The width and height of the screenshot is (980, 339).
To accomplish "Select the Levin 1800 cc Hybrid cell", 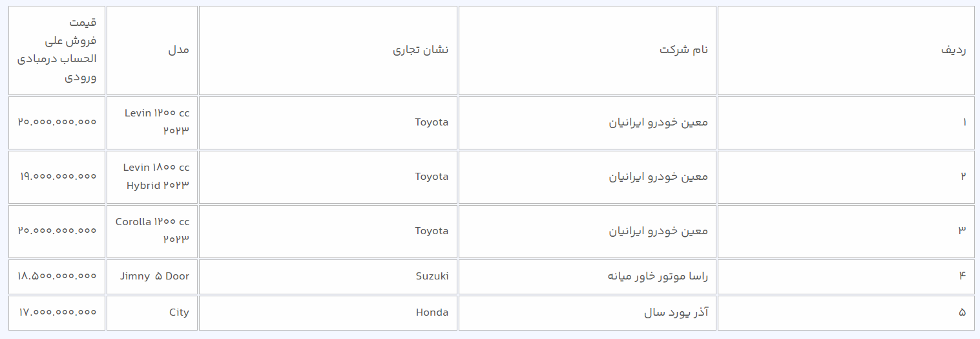I will (x=157, y=177).
